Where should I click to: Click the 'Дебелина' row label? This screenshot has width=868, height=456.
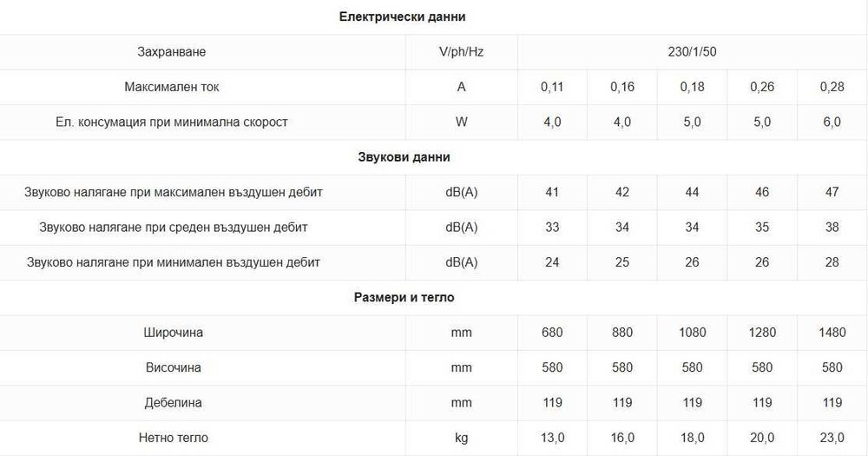pyautogui.click(x=174, y=403)
